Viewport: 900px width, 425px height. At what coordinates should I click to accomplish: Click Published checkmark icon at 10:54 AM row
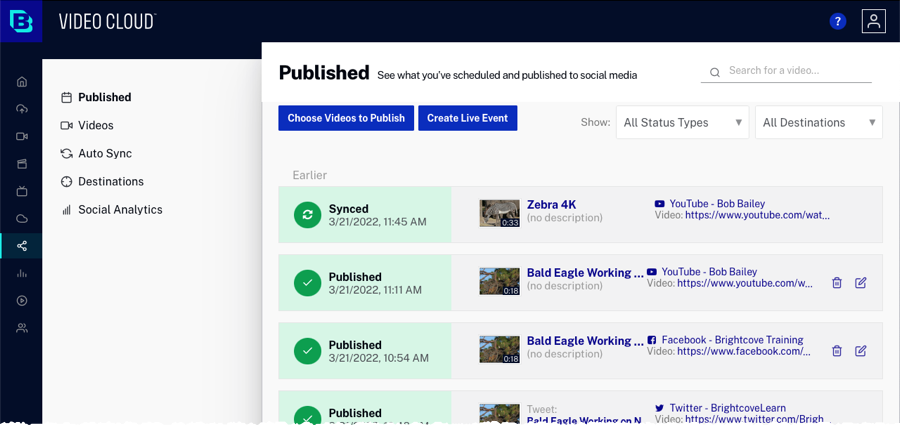point(308,350)
